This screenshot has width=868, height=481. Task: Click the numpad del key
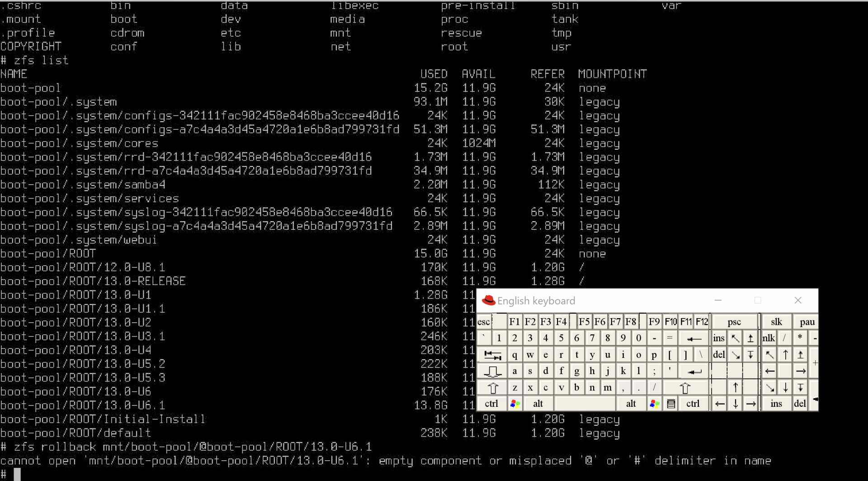pos(800,404)
